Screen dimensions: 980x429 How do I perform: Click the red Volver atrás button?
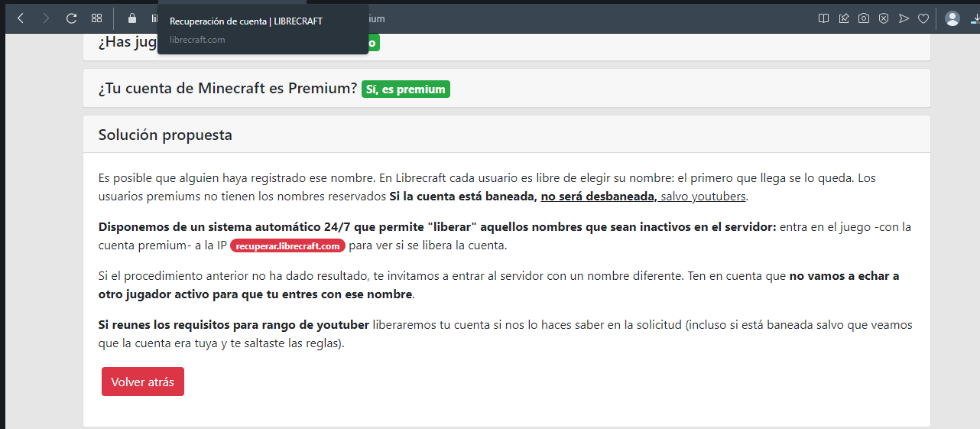tap(143, 382)
